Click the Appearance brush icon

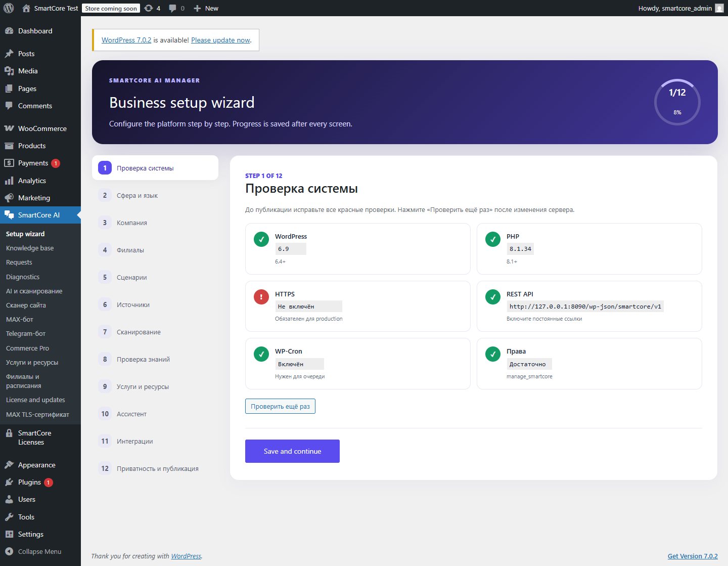click(x=9, y=465)
